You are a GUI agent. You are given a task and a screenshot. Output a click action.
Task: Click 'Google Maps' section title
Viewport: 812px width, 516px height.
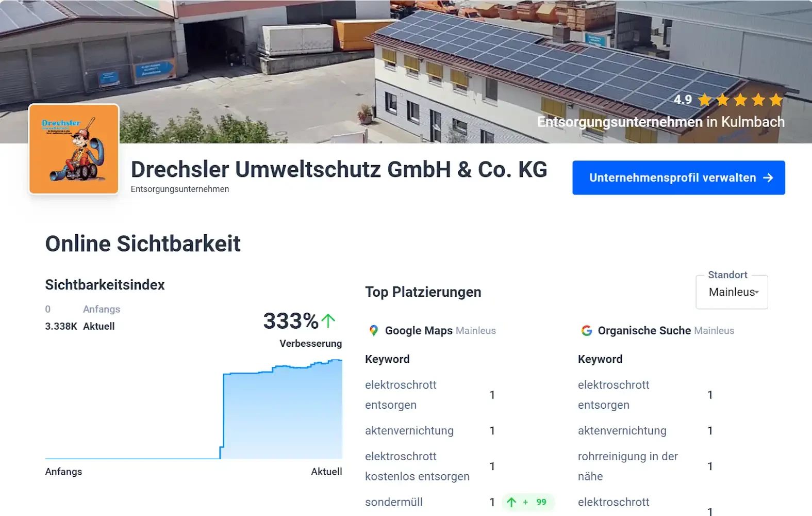pyautogui.click(x=419, y=331)
